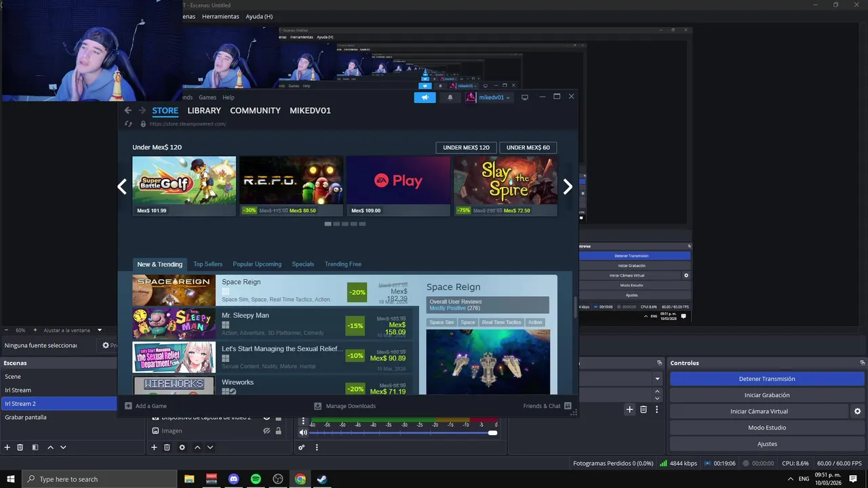The height and width of the screenshot is (488, 868).
Task: Open Friends & Chat in Steam
Action: [x=547, y=406]
